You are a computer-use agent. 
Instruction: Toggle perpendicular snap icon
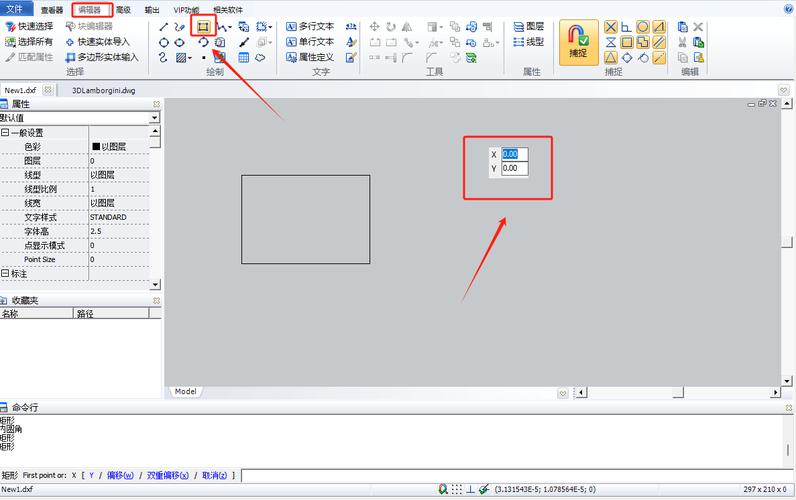627,27
